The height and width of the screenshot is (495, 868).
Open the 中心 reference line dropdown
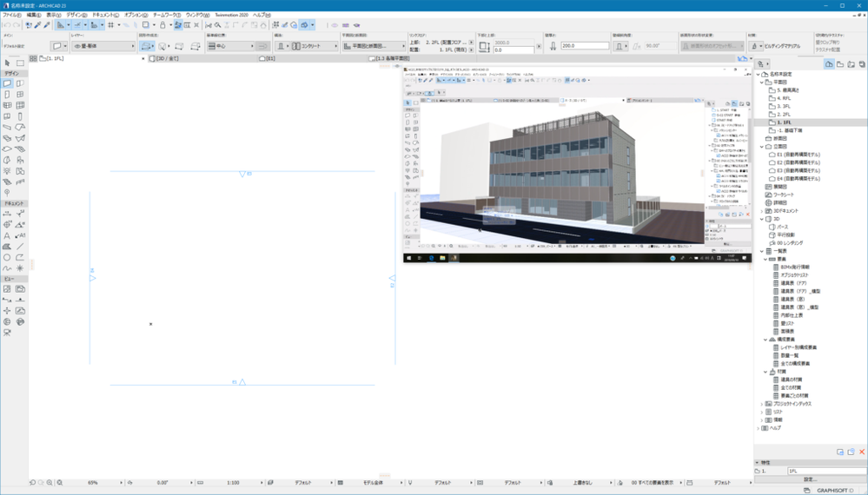[231, 46]
